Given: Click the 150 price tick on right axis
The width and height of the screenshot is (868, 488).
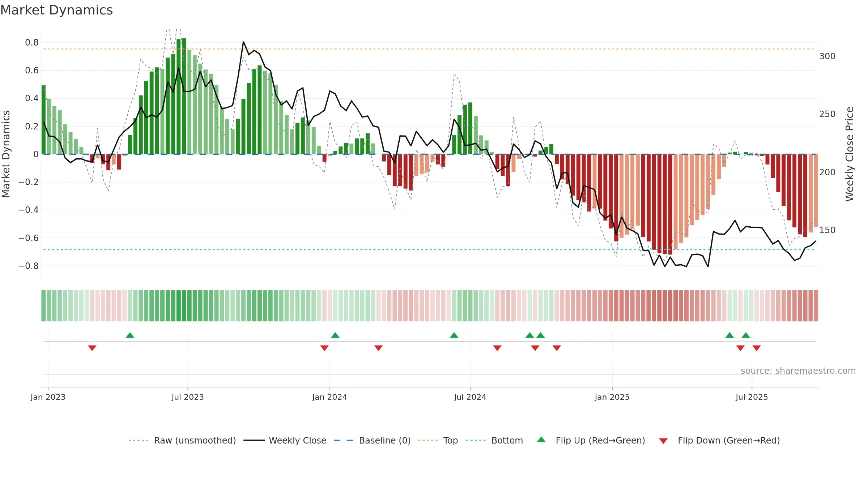Looking at the screenshot, I should click(x=827, y=230).
